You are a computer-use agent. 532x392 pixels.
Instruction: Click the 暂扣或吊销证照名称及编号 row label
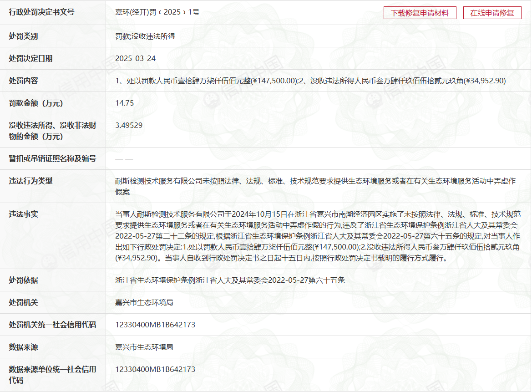pyautogui.click(x=53, y=158)
